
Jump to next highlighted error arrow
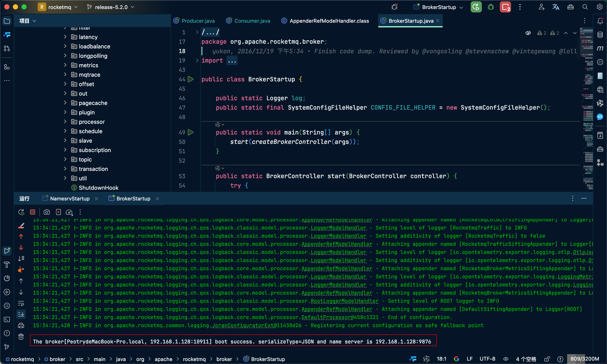pos(575,33)
